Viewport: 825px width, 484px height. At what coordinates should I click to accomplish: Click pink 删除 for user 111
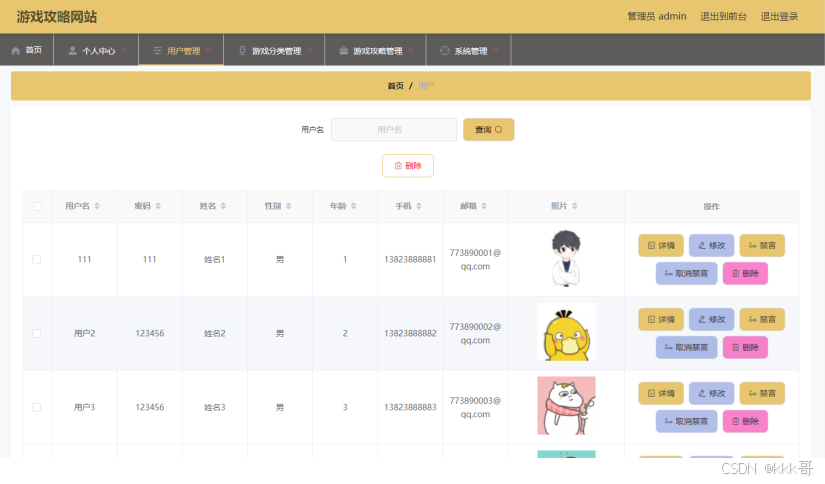coord(745,274)
